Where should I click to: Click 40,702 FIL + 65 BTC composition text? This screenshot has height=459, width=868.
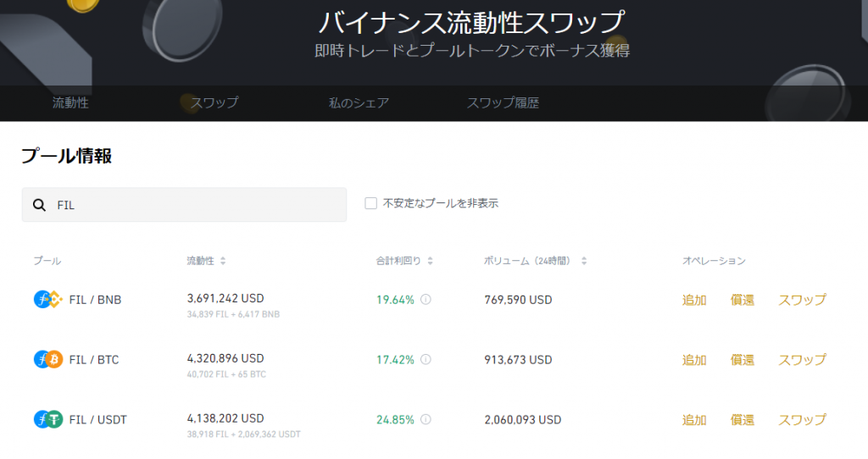226,374
